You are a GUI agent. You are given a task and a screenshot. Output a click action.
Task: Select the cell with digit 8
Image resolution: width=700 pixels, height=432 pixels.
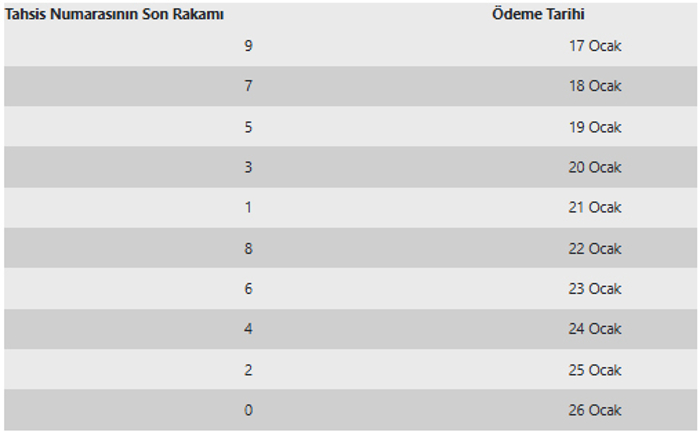pyautogui.click(x=248, y=248)
